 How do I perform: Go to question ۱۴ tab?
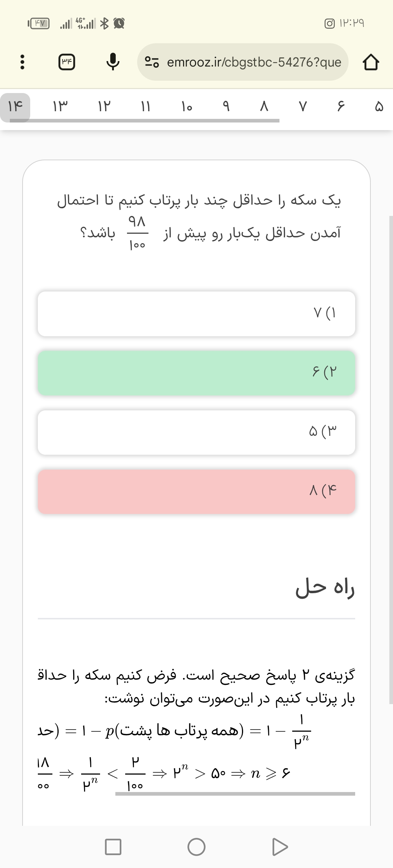click(x=15, y=107)
